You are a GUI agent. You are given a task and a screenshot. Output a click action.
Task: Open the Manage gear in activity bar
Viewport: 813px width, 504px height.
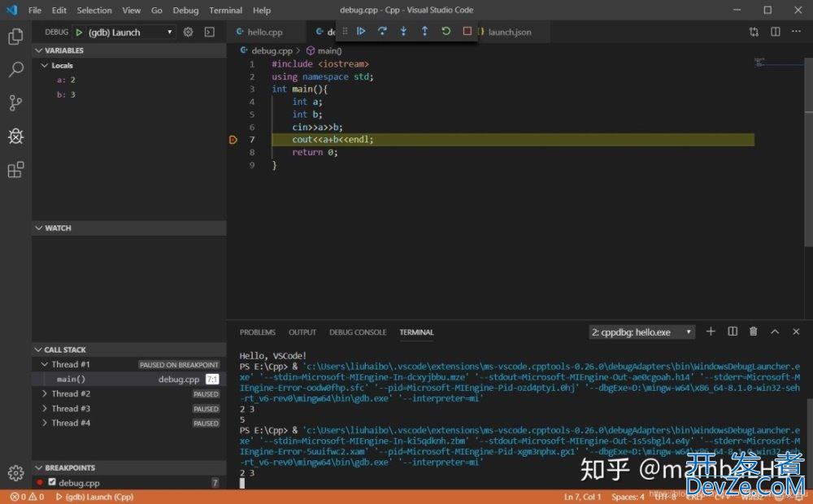[15, 472]
